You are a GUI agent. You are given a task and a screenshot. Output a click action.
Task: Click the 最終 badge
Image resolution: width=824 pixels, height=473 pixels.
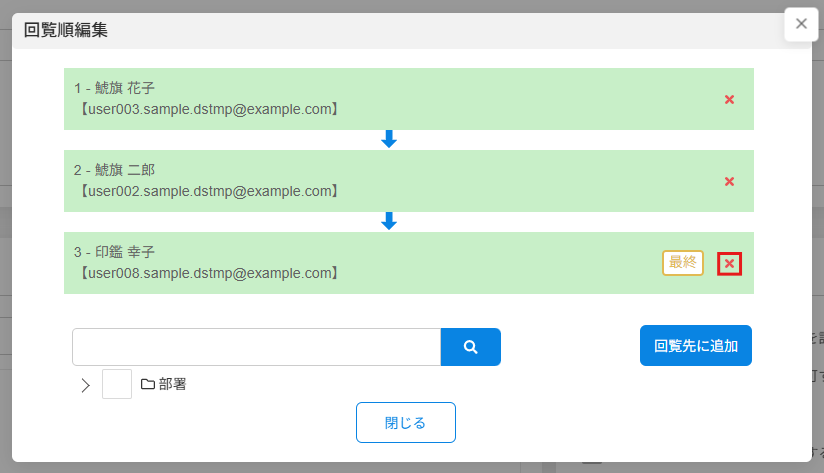pos(683,263)
